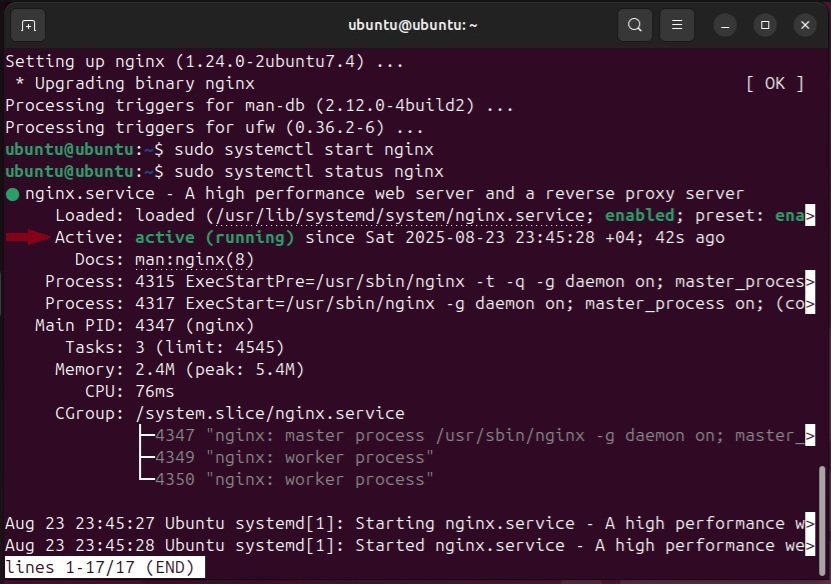
Task: Click the red arrow beside Active line
Action: point(28,237)
